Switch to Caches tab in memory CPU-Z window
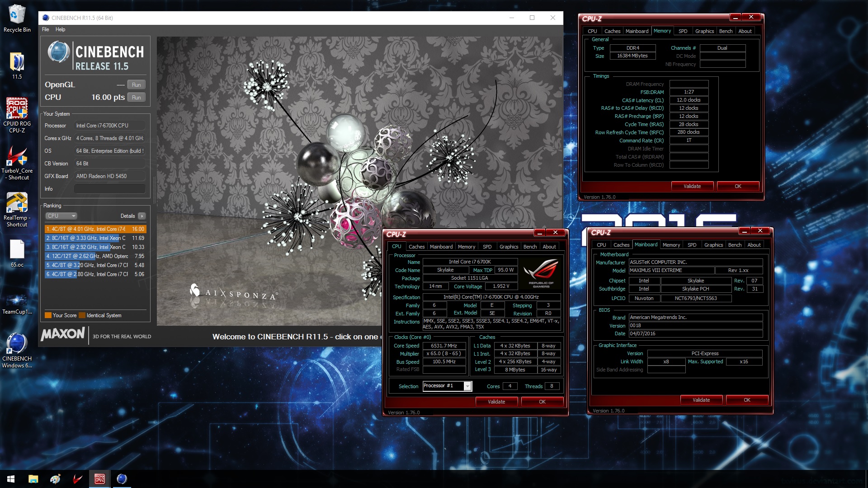Image resolution: width=868 pixels, height=488 pixels. point(612,31)
